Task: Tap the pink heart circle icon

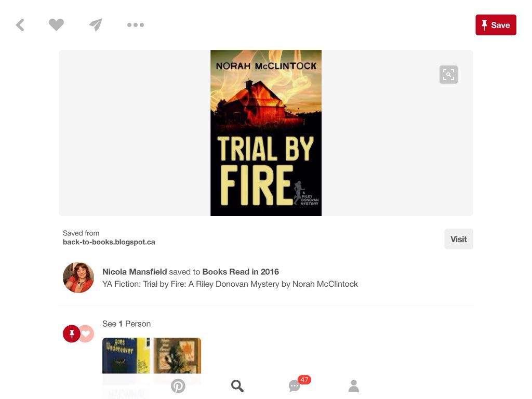Action: (87, 334)
